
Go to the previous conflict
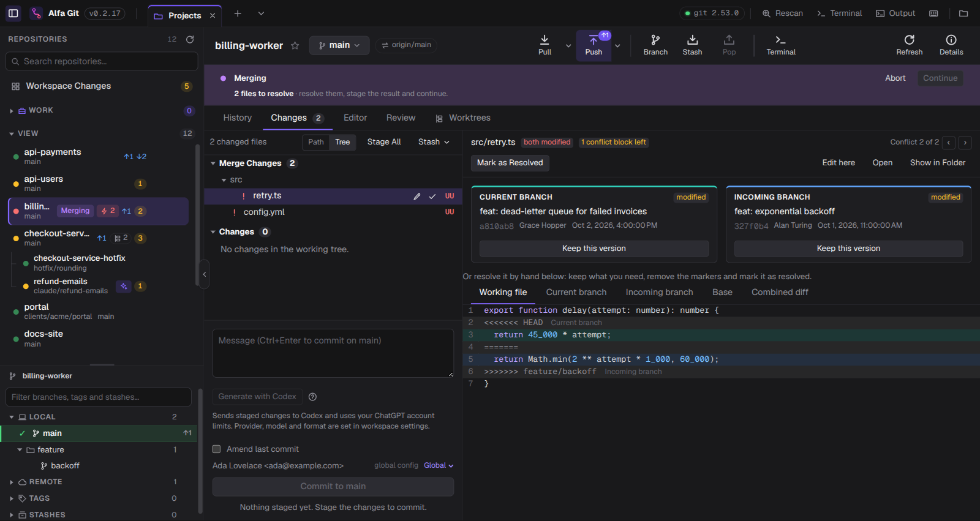coord(949,143)
